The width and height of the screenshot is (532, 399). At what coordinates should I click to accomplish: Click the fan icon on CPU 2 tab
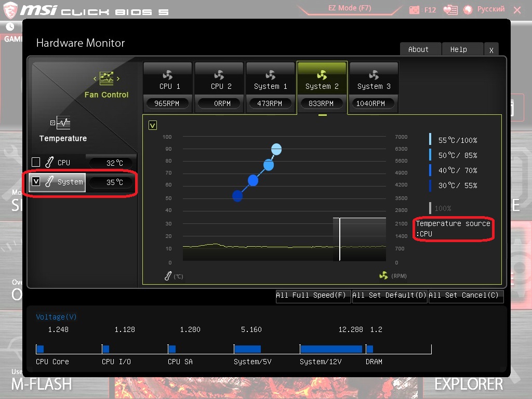pos(219,75)
